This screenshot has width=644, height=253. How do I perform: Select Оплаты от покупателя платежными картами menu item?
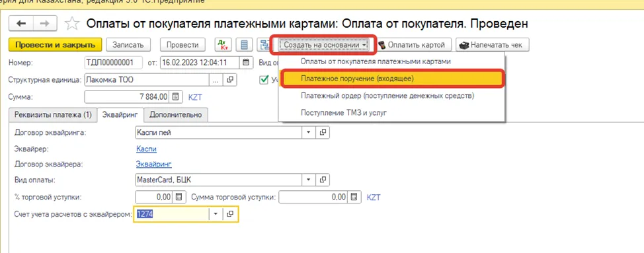tap(391, 61)
